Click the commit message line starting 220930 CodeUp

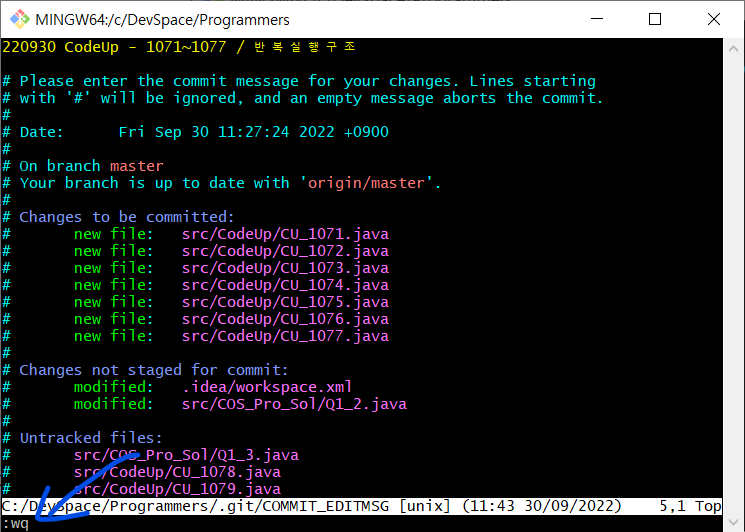[x=179, y=47]
